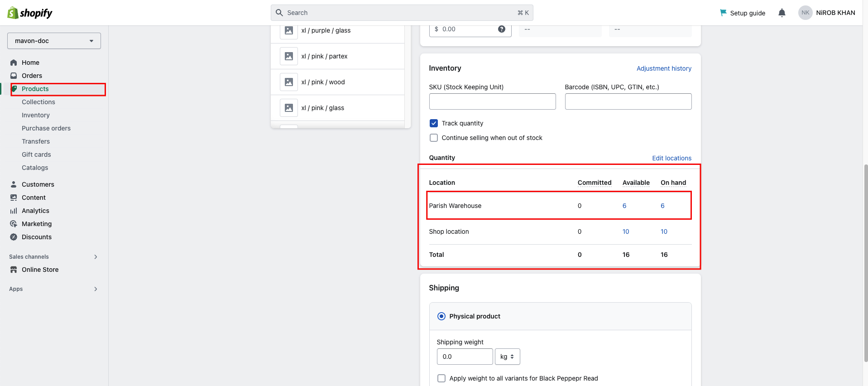Click the help icon in the price field
Image resolution: width=868 pixels, height=386 pixels.
coord(502,29)
